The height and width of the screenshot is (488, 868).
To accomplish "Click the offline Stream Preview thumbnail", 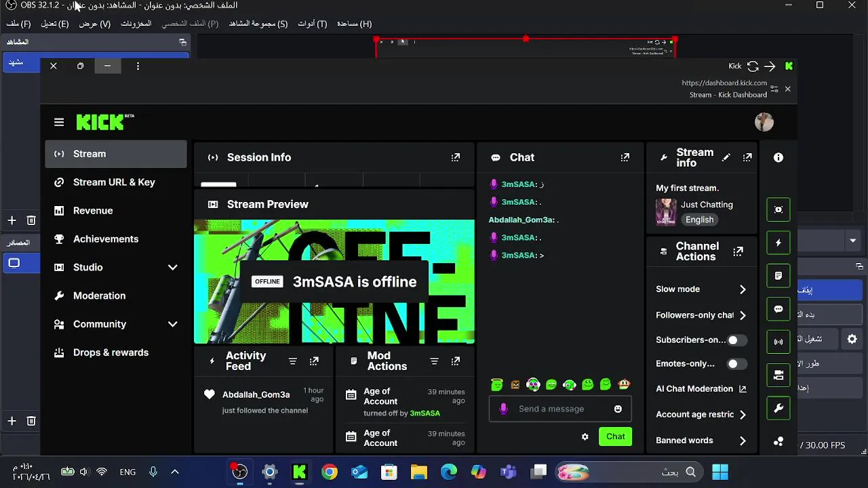I will click(x=334, y=282).
